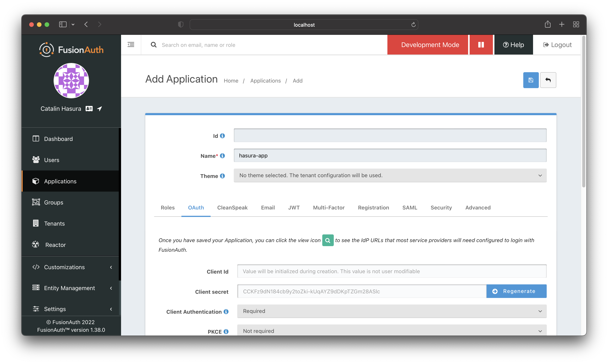Click the Groups sidebar icon
The width and height of the screenshot is (608, 364).
[36, 202]
